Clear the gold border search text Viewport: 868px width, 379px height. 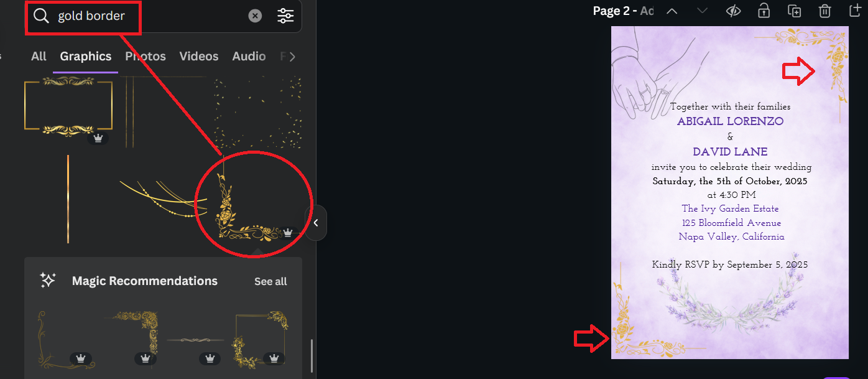tap(255, 16)
